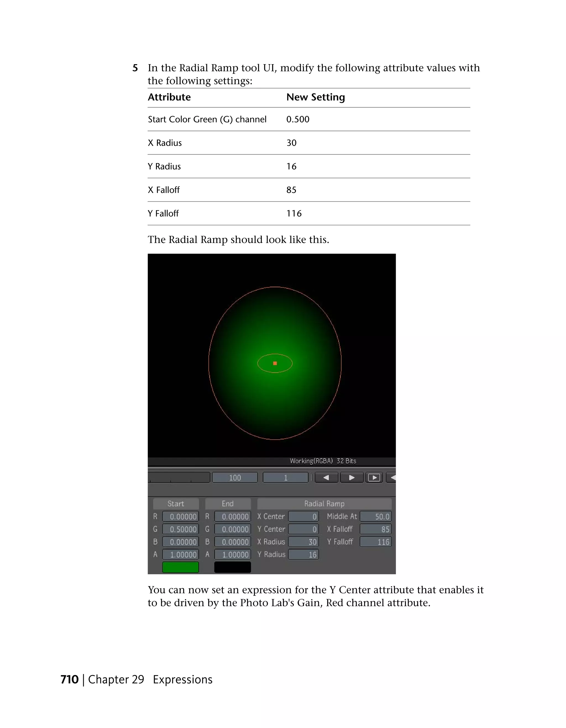Click the Attribute column header
566x728 pixels.
[x=169, y=97]
